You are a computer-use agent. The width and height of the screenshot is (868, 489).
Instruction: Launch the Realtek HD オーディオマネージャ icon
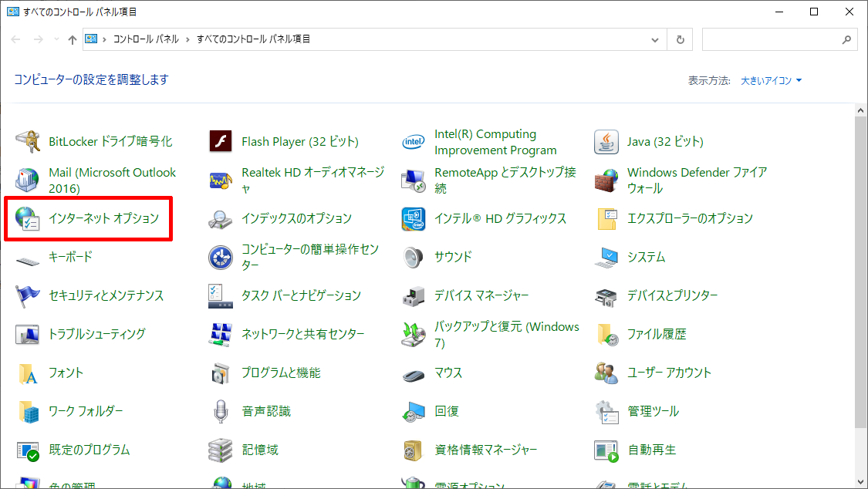coord(221,180)
